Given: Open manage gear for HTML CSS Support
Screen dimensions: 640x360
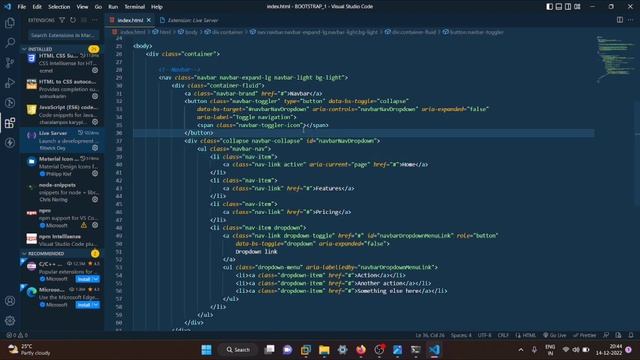Looking at the screenshot, I should coord(95,70).
